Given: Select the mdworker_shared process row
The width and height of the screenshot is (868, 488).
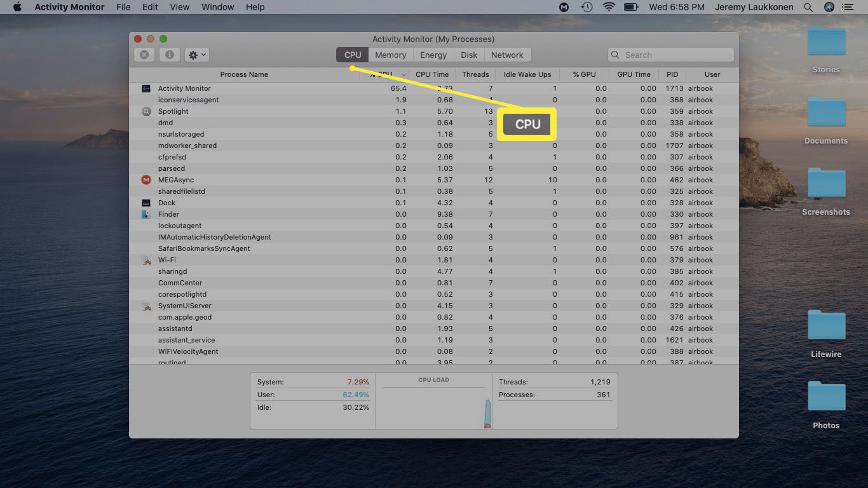Looking at the screenshot, I should click(433, 146).
